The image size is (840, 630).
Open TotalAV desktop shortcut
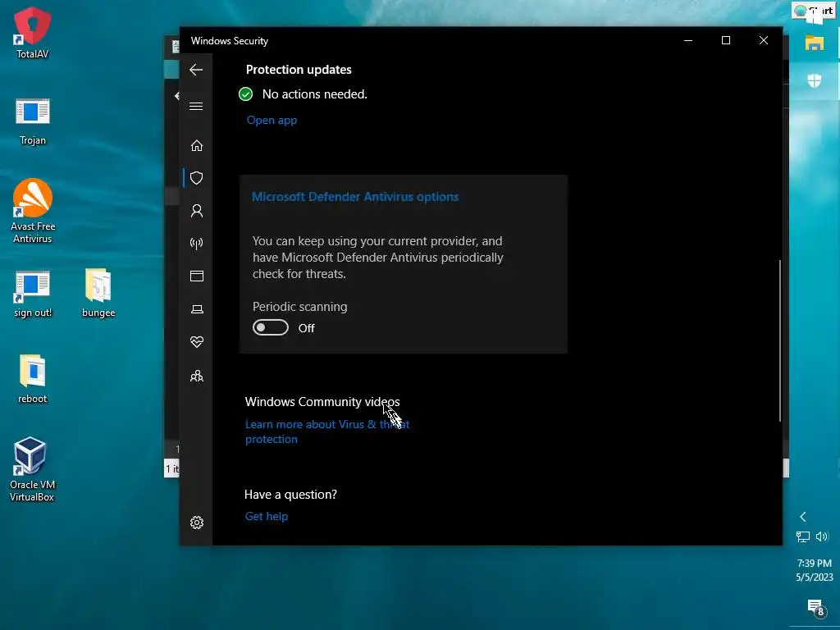tap(32, 33)
